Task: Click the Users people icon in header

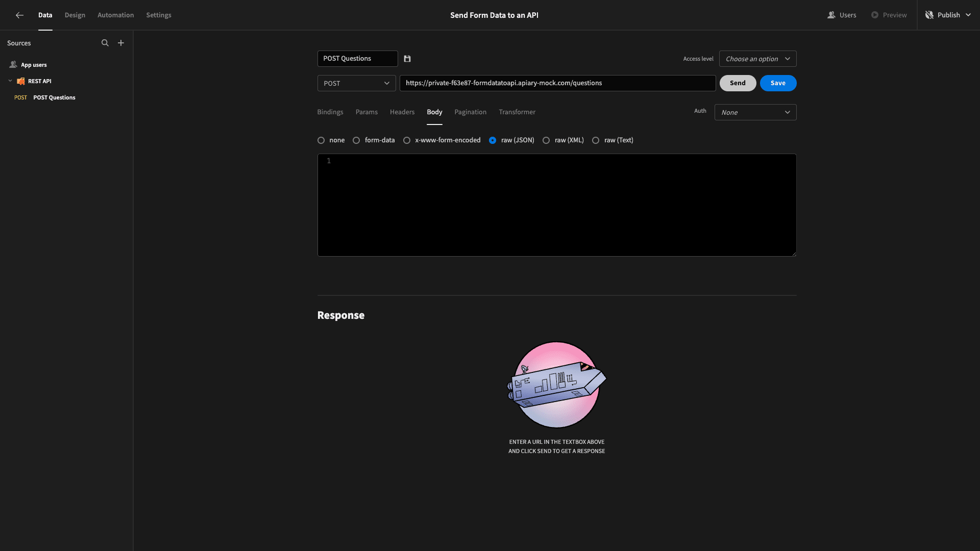Action: pyautogui.click(x=831, y=15)
